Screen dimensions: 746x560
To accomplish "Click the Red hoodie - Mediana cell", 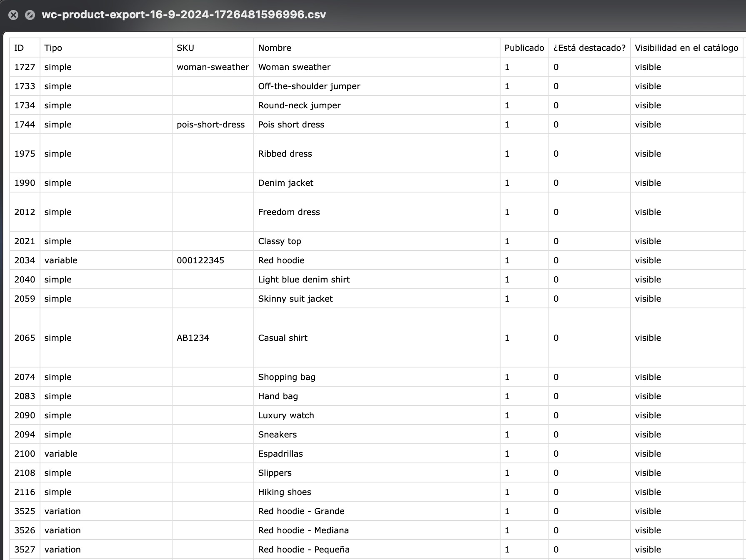I will click(303, 530).
